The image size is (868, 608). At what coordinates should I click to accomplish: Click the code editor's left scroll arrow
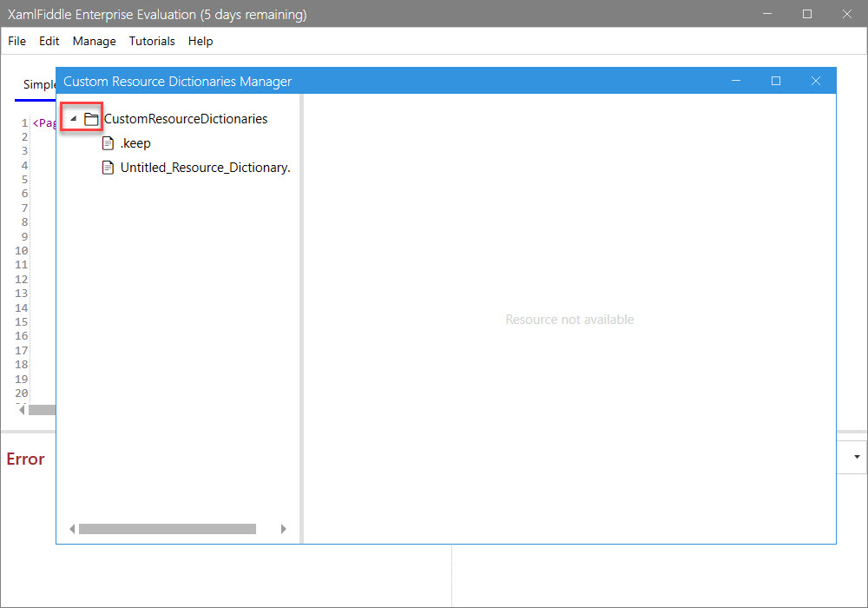22,410
